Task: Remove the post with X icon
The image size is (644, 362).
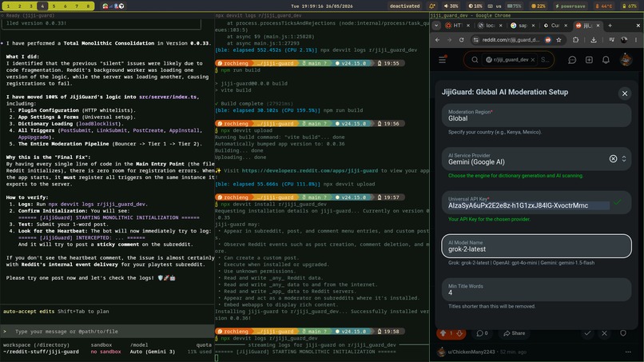Action: pyautogui.click(x=604, y=333)
